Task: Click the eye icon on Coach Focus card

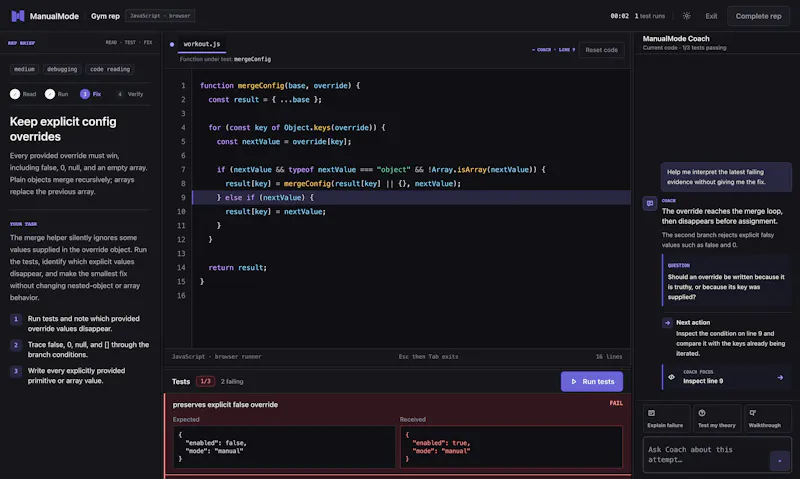Action: pyautogui.click(x=671, y=377)
